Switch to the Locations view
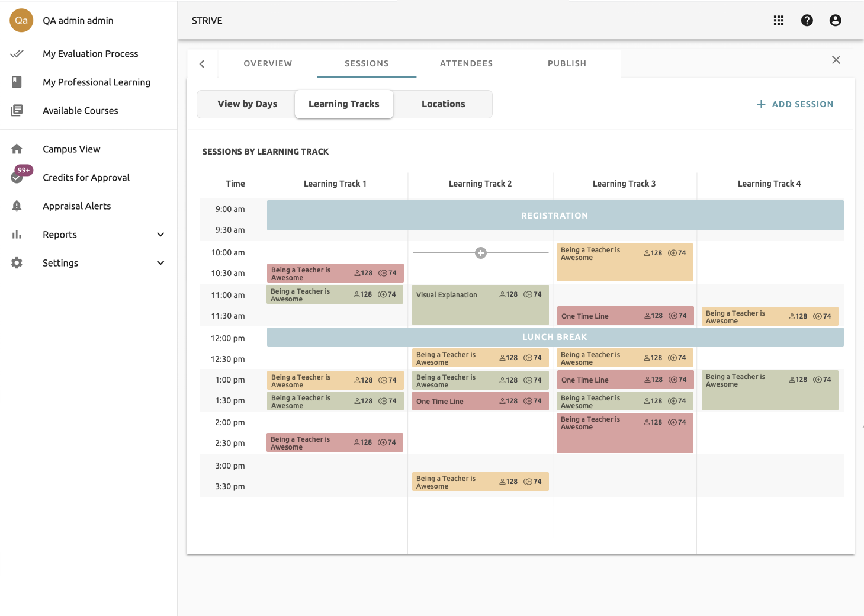 (x=443, y=104)
